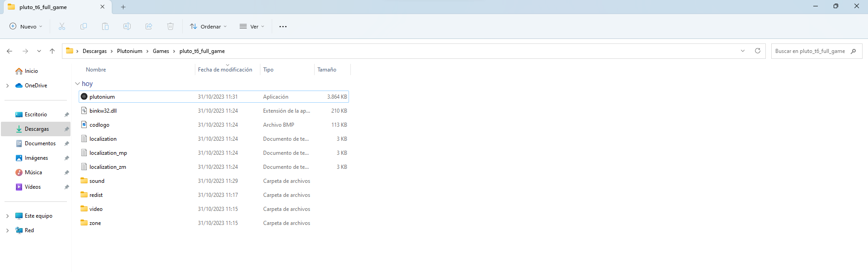This screenshot has height=272, width=868.
Task: Click the Música sidebar icon
Action: pyautogui.click(x=19, y=172)
